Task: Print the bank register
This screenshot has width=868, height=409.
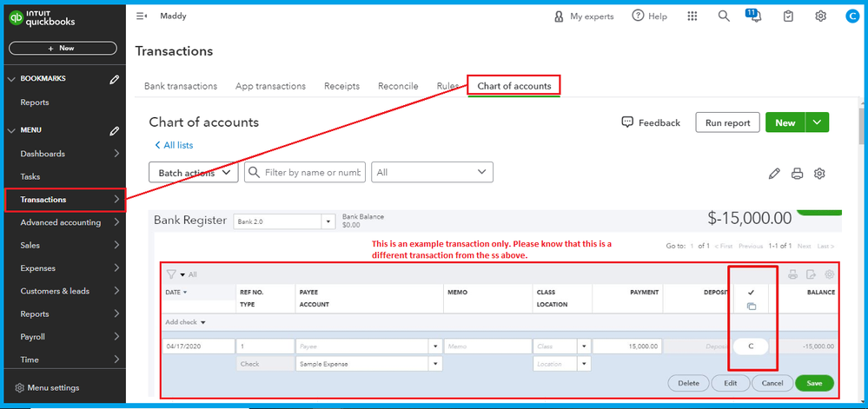Action: (x=792, y=274)
